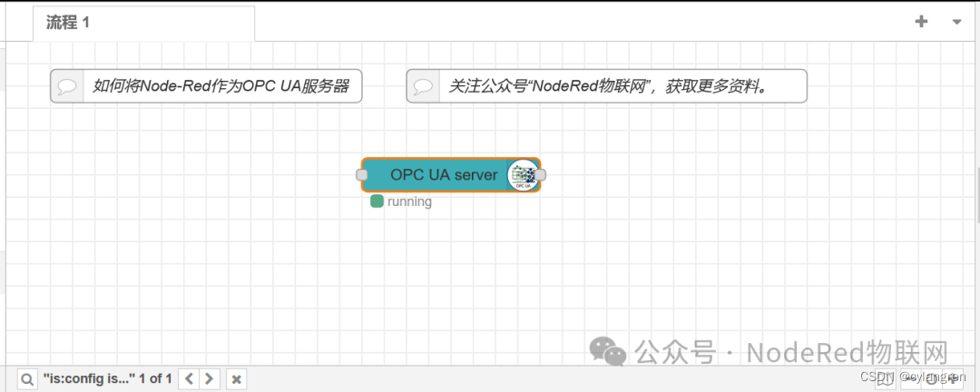
Task: Close the search results bar
Action: [236, 379]
